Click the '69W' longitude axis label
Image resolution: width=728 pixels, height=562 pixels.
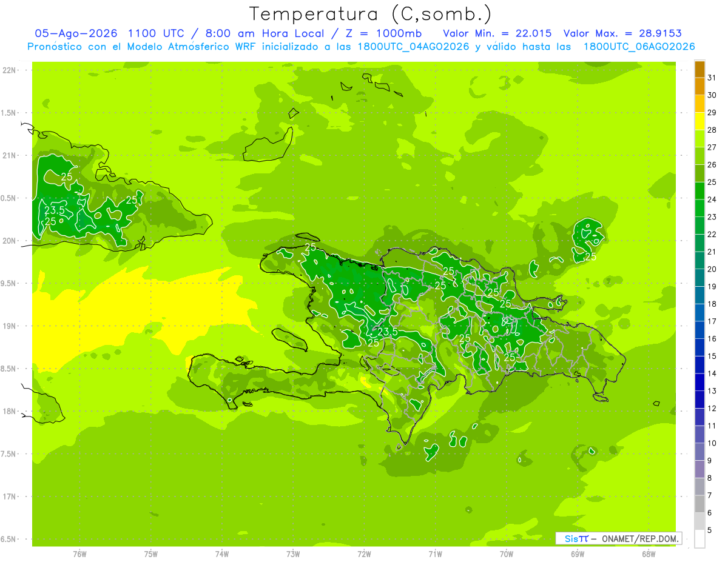pos(578,554)
